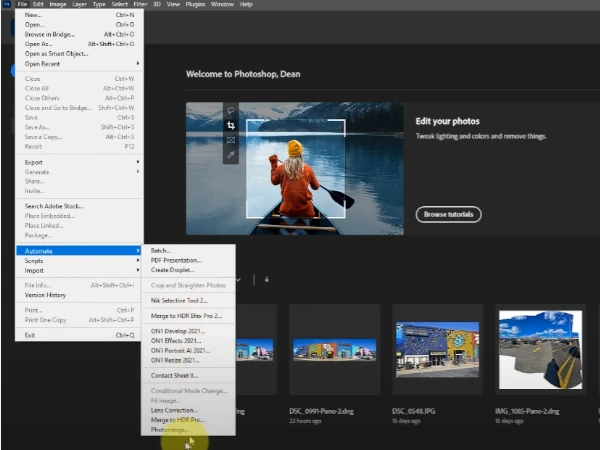600x450 pixels.
Task: Select the crop icon on tutorial image
Action: (231, 126)
